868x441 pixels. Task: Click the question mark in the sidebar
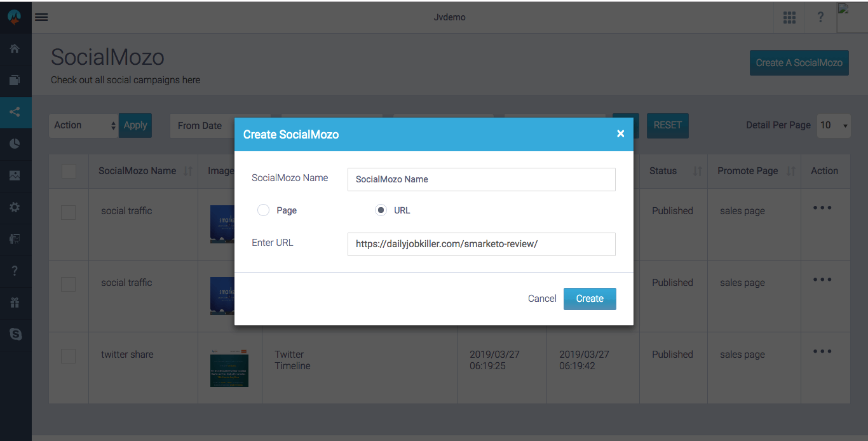click(15, 271)
